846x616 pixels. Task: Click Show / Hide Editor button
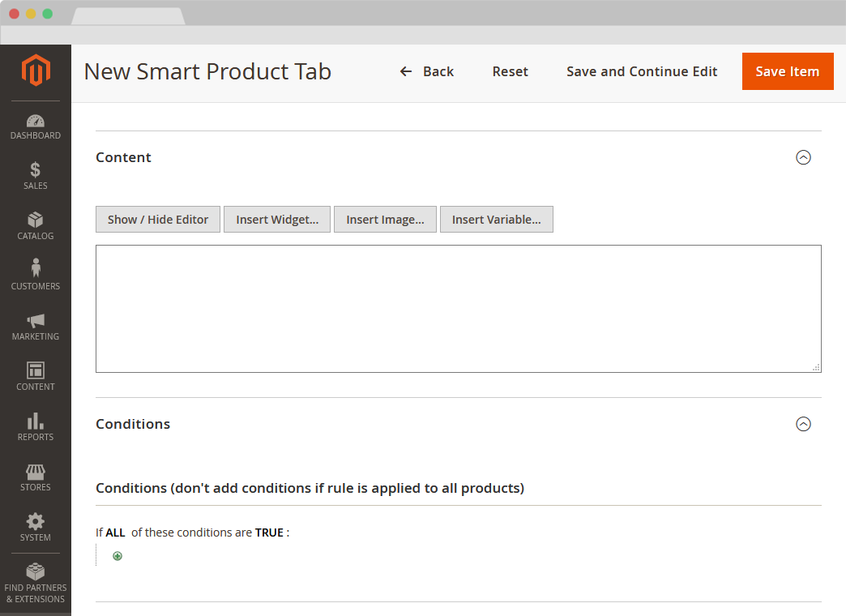click(x=158, y=220)
